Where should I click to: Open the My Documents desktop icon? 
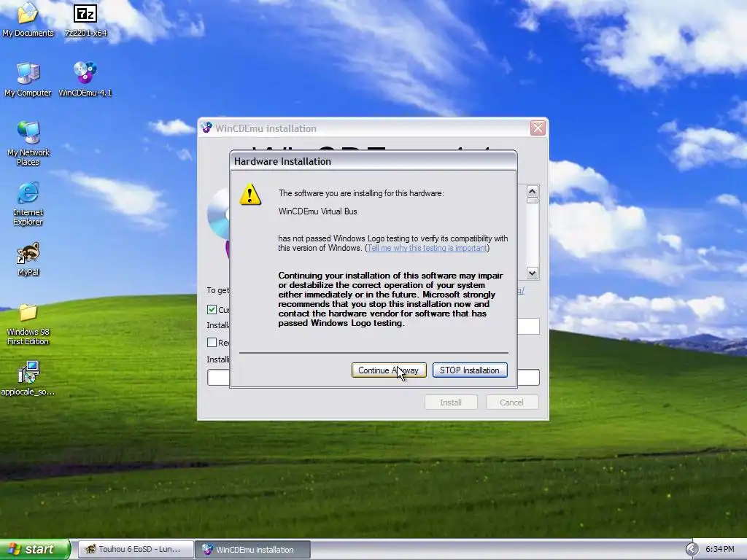tap(28, 19)
